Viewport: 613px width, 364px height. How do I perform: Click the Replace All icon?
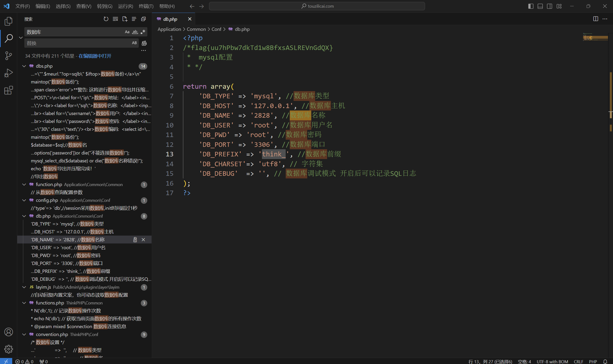pos(144,43)
